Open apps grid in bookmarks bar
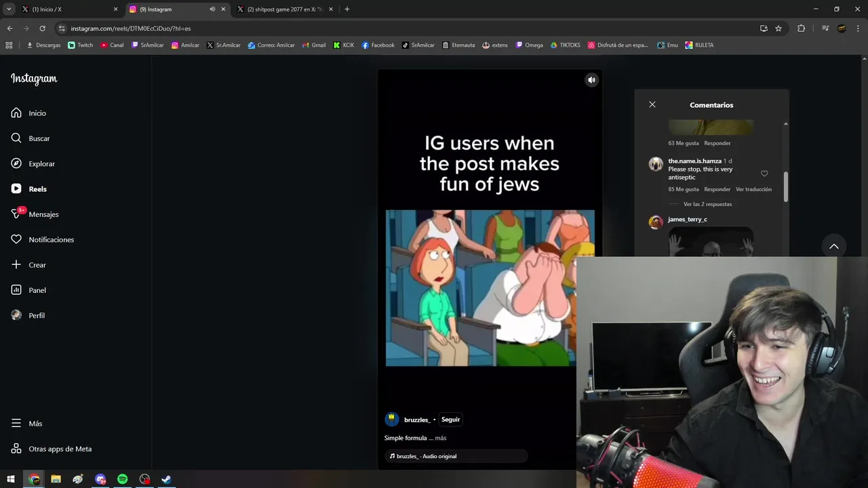 click(9, 45)
